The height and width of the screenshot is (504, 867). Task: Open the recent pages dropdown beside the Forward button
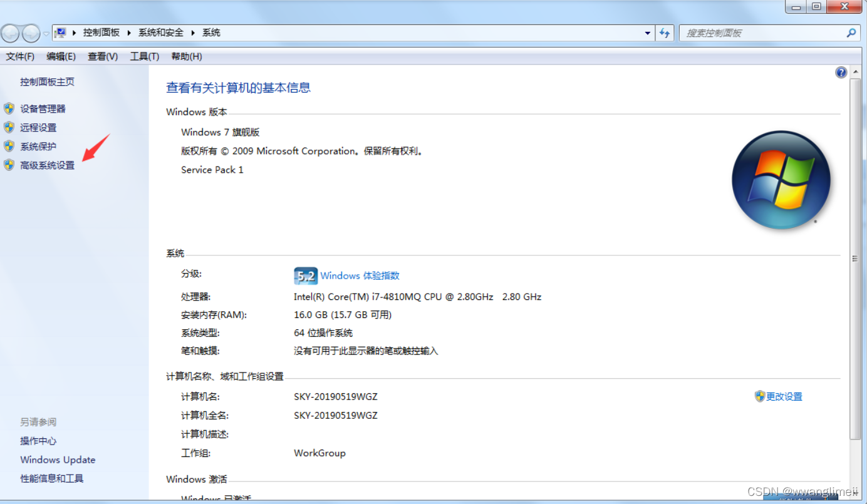[46, 34]
